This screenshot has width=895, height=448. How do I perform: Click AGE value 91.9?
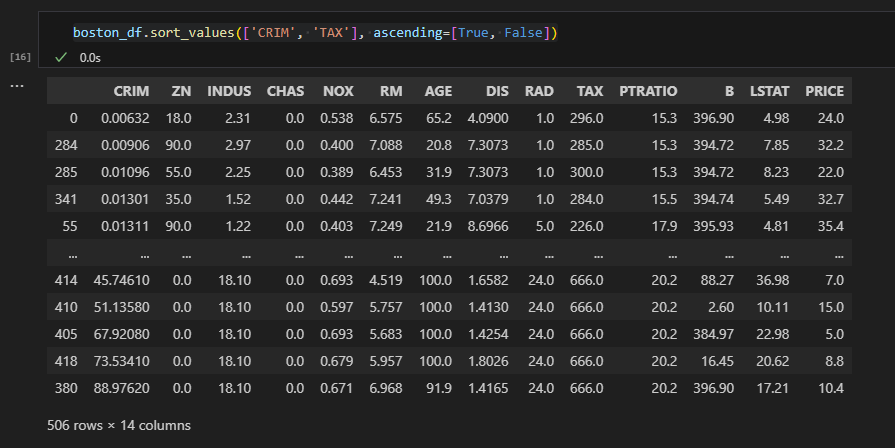coord(439,389)
